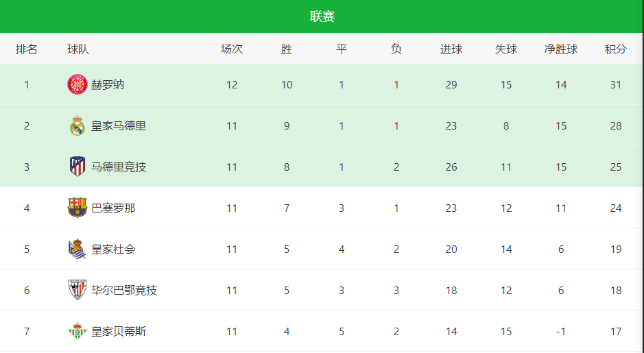Click the Real Madrid (皇家马德里) crest icon
Image resolution: width=644 pixels, height=353 pixels.
(x=77, y=125)
